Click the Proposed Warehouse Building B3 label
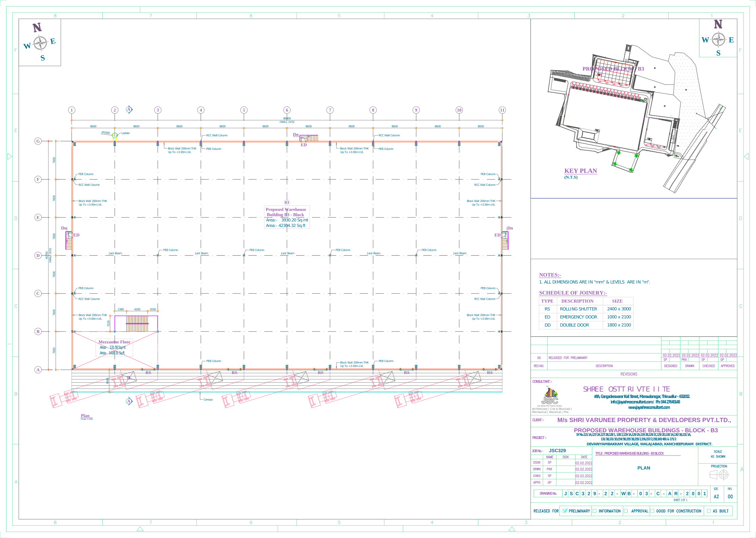The width and height of the screenshot is (756, 538). 286,212
